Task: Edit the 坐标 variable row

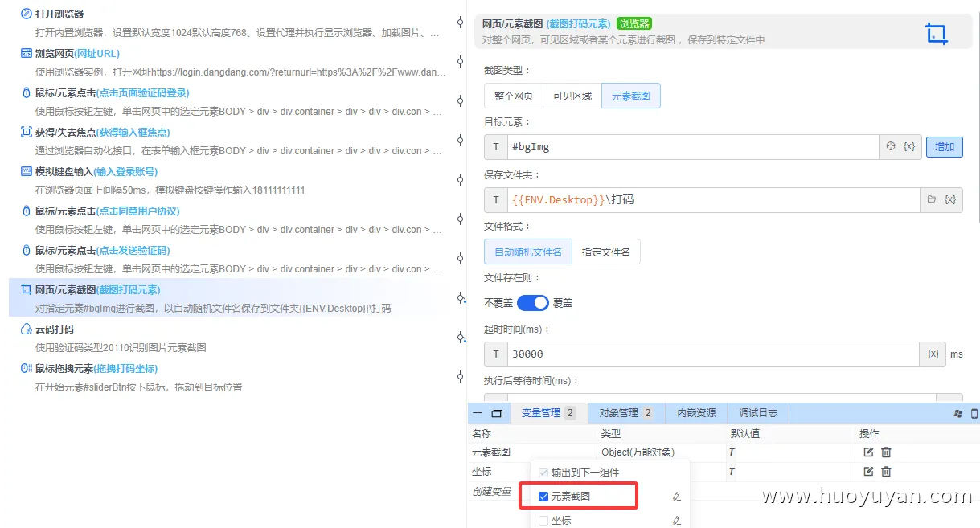Action: click(x=868, y=472)
